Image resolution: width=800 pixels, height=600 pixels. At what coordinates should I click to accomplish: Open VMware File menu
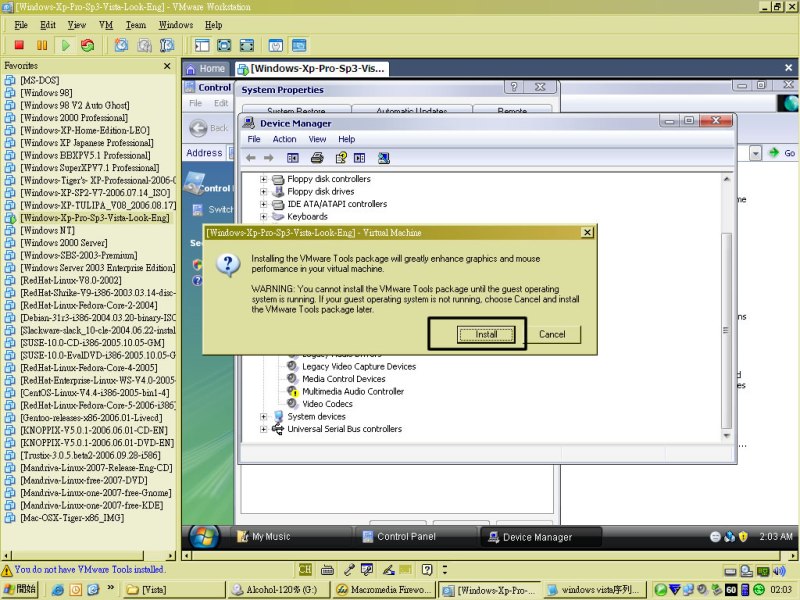(21, 25)
